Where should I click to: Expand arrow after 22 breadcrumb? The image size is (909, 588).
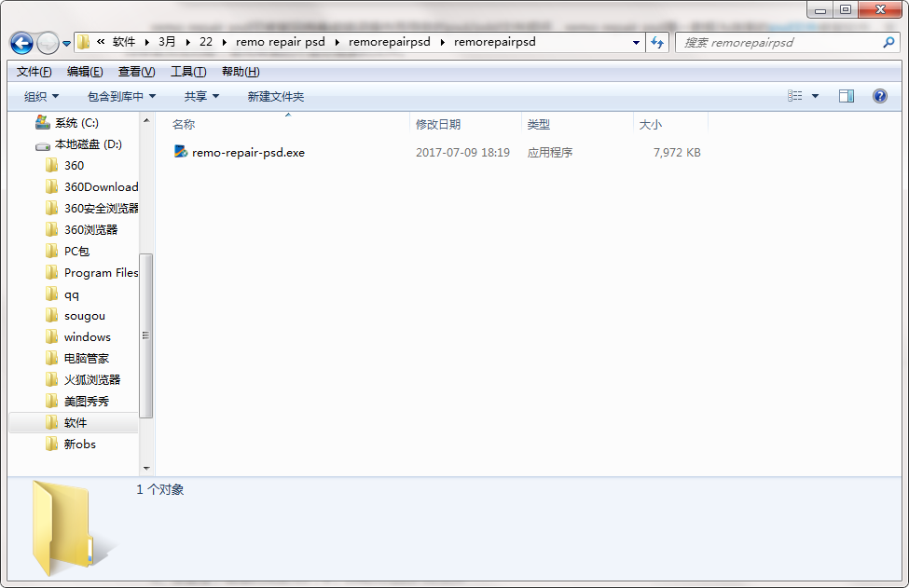coord(224,42)
